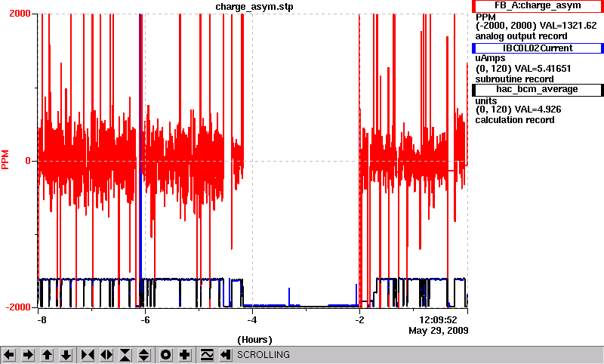Click the 12:09:52 timestamp on the time axis

(438, 320)
